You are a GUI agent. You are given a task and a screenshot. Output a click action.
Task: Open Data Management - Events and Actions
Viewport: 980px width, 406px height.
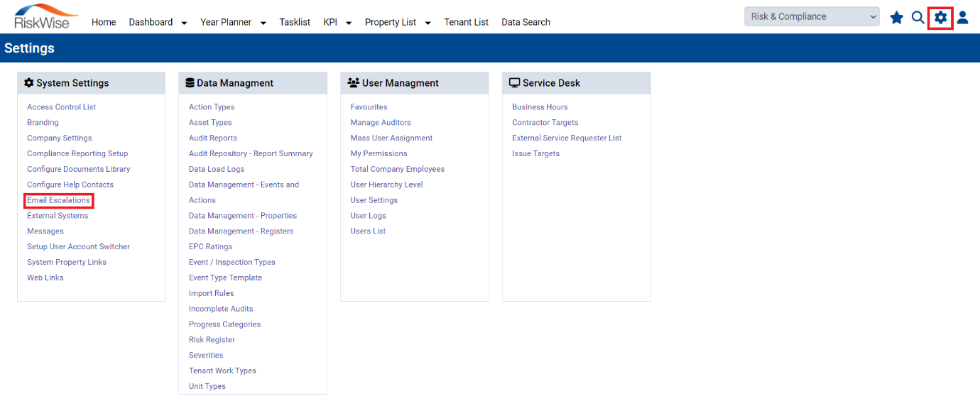click(244, 192)
